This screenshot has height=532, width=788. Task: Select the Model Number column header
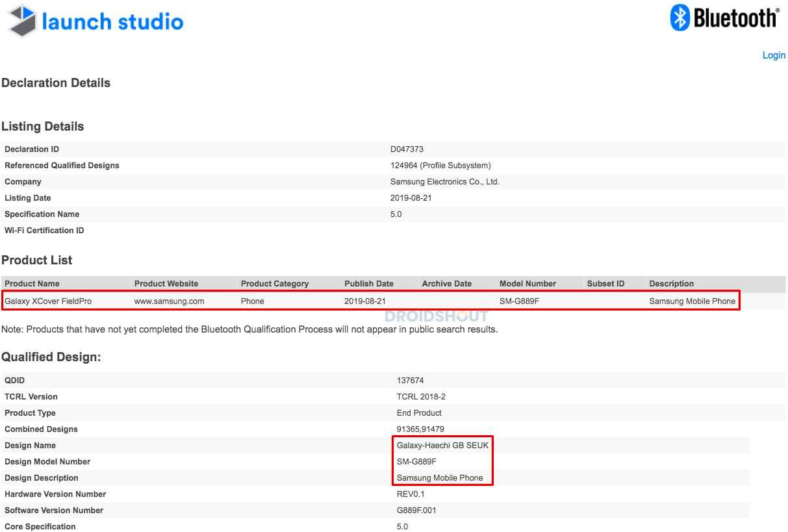coord(527,284)
